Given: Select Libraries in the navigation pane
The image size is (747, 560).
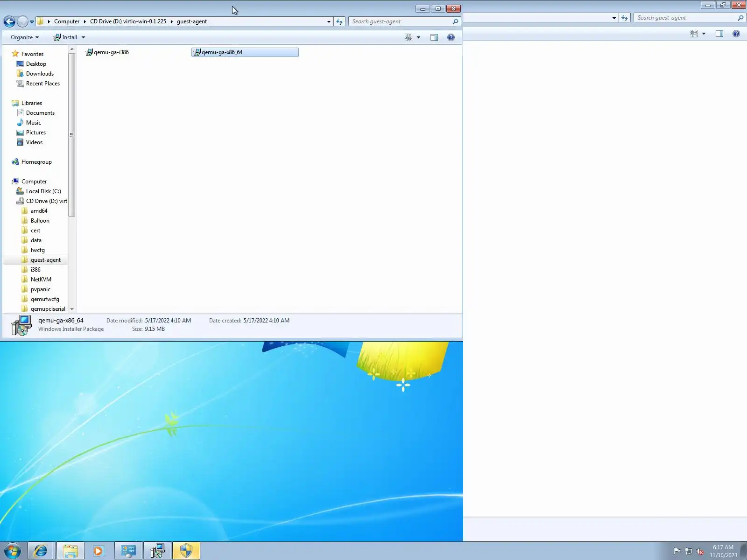Looking at the screenshot, I should (x=32, y=103).
